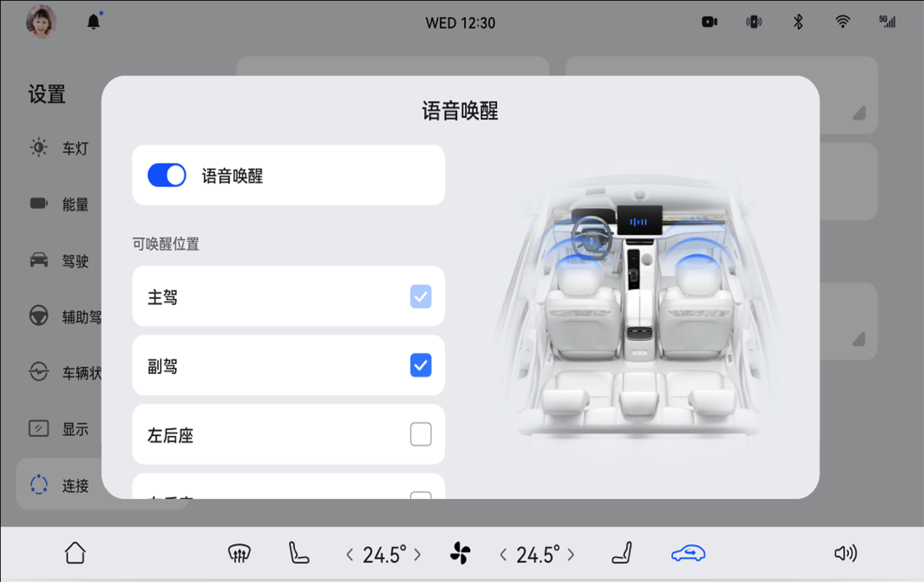This screenshot has width=924, height=582.
Task: Turn on the windshield defrost icon
Action: pyautogui.click(x=239, y=554)
